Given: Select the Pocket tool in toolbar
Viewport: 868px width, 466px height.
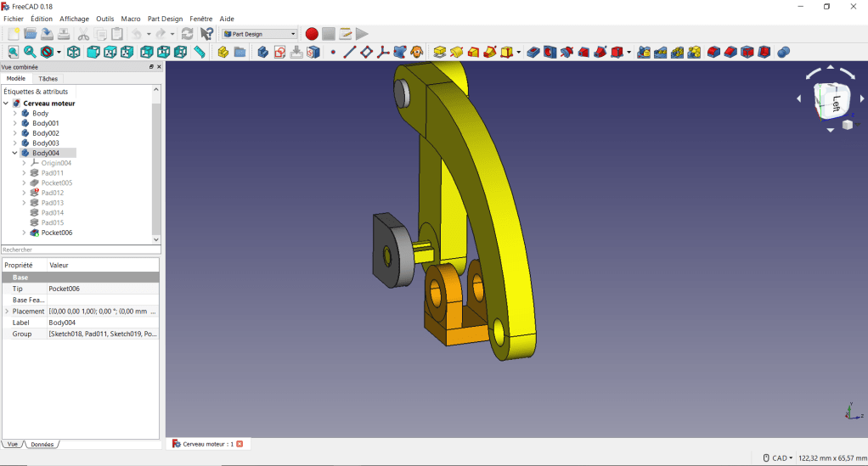Looking at the screenshot, I should pyautogui.click(x=533, y=53).
